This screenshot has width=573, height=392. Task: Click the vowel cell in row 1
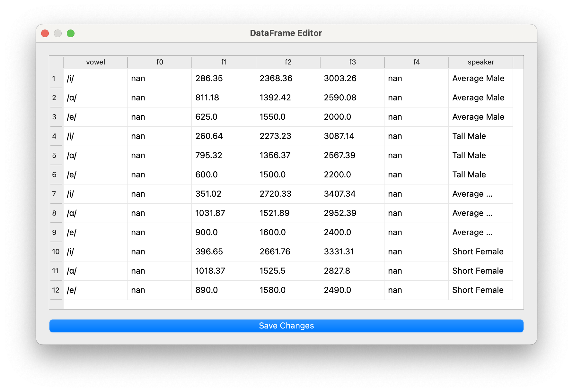click(x=95, y=79)
